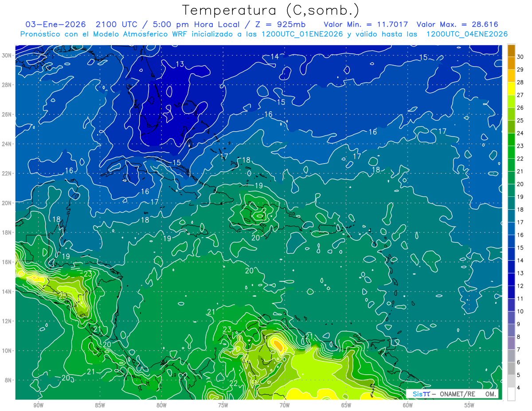
Task: Click the "16N" latitude axis label
Action: 8,262
